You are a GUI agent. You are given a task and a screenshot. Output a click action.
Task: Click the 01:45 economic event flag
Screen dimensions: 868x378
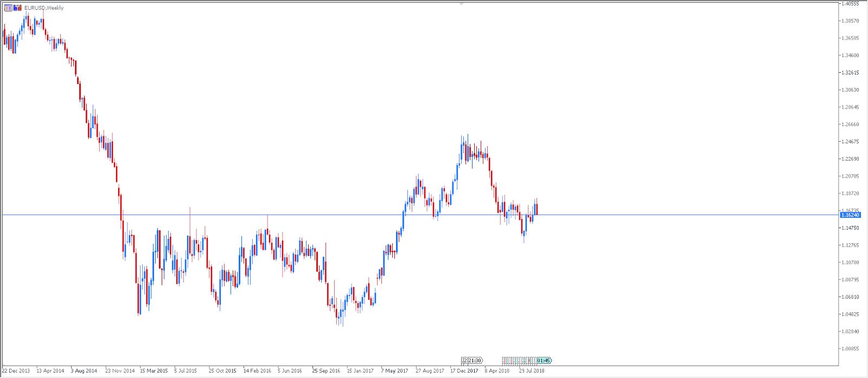(x=544, y=361)
